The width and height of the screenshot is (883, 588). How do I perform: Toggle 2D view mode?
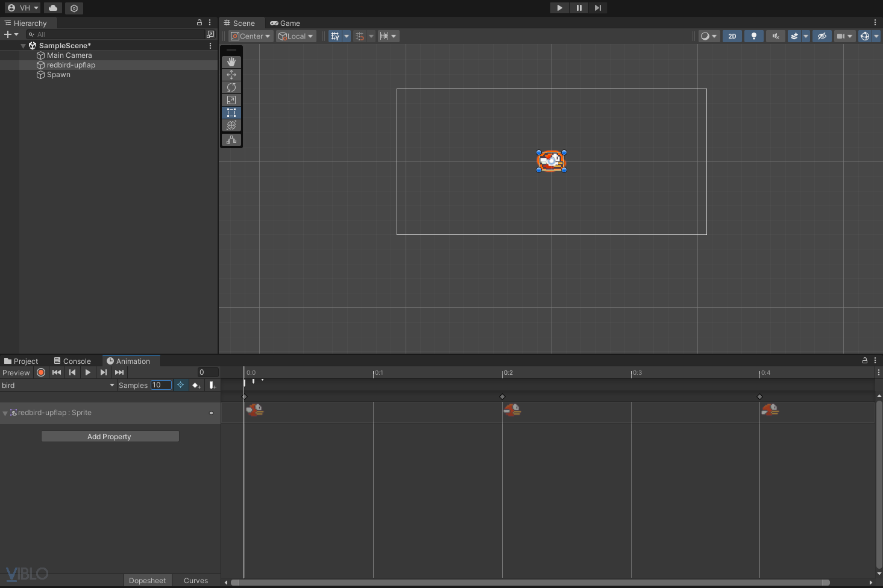(x=732, y=36)
